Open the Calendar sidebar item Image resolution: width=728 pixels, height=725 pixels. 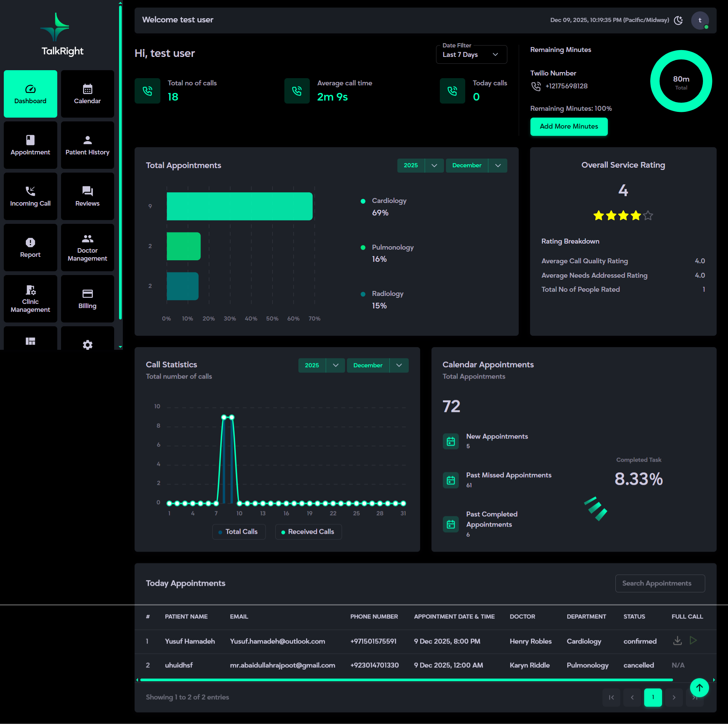pos(87,94)
